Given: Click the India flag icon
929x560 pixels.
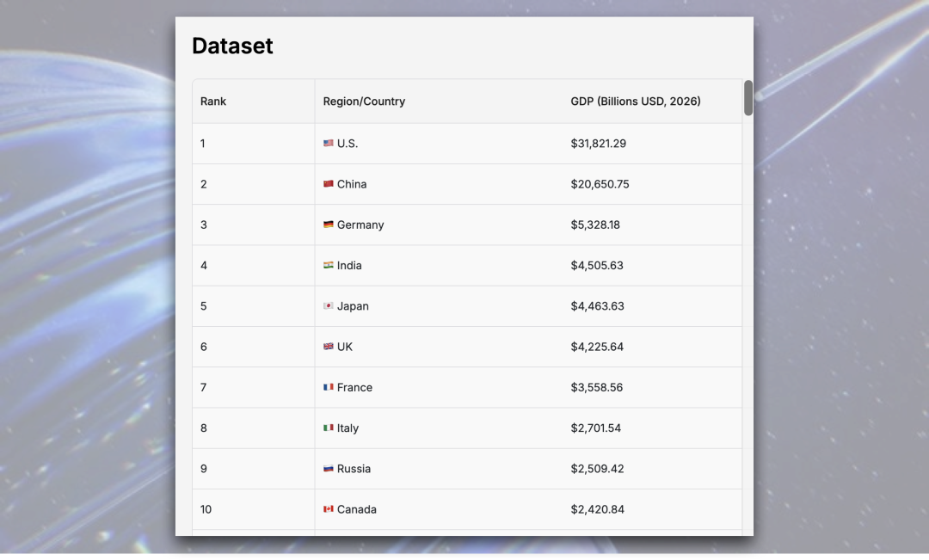Looking at the screenshot, I should pyautogui.click(x=328, y=265).
